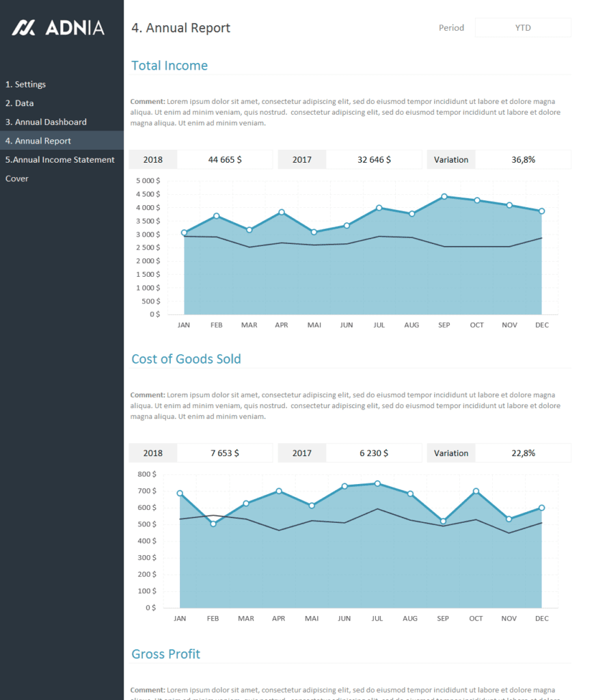
Task: Click JUL marker in Cost of Goods Sold chart
Action: click(377, 483)
